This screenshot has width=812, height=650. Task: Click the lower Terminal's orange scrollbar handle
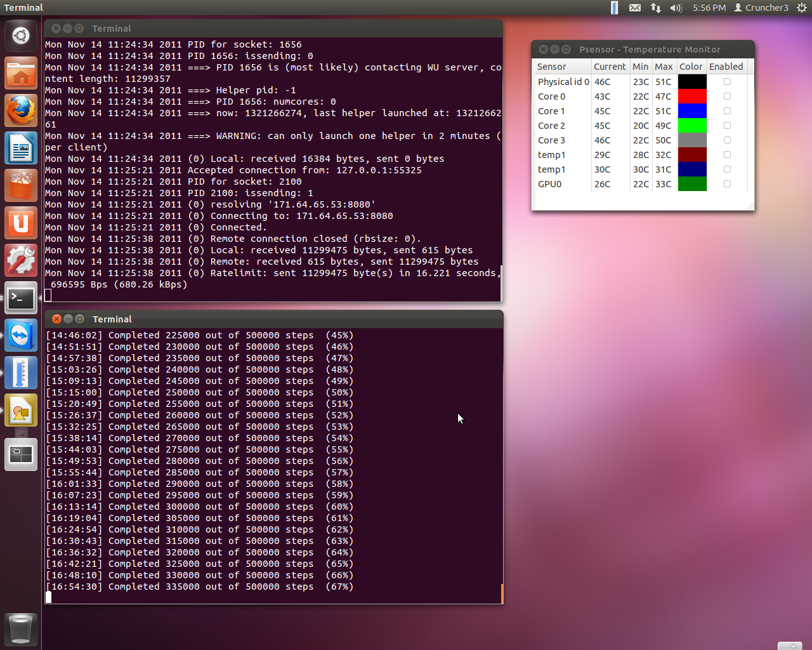(502, 594)
